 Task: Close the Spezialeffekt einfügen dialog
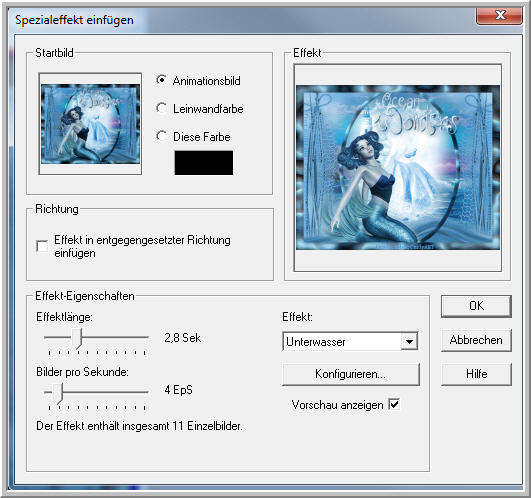click(x=499, y=15)
